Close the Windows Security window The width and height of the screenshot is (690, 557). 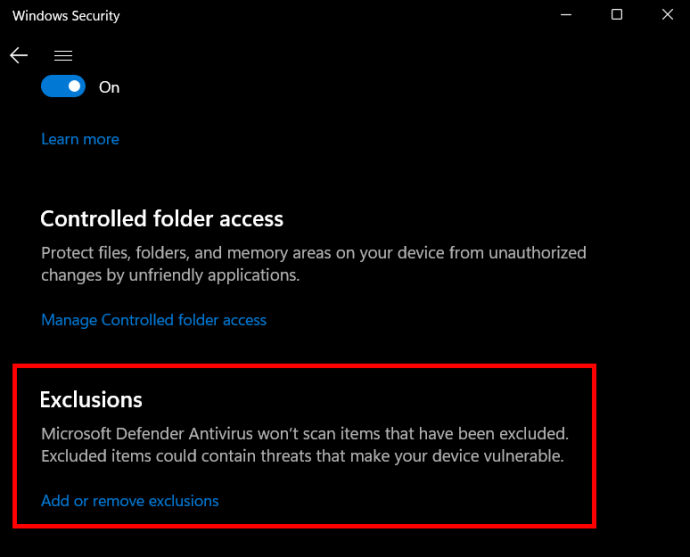(x=668, y=15)
